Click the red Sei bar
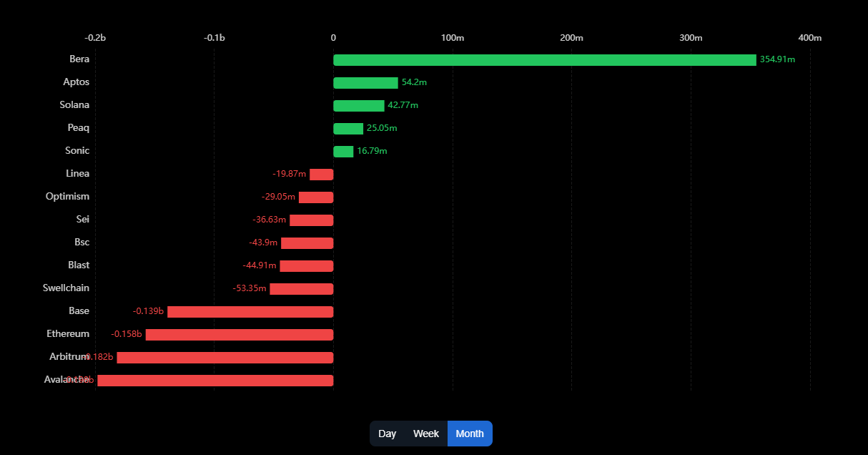Viewport: 868px width, 455px height. point(312,220)
